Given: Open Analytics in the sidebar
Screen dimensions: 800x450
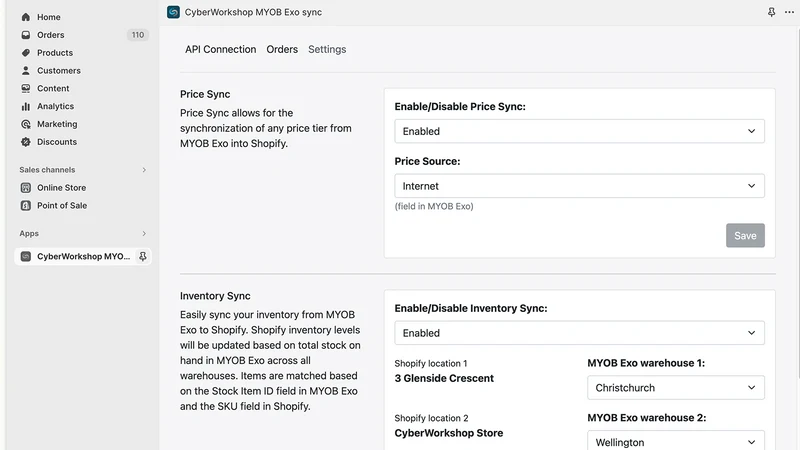Looking at the screenshot, I should click(55, 106).
